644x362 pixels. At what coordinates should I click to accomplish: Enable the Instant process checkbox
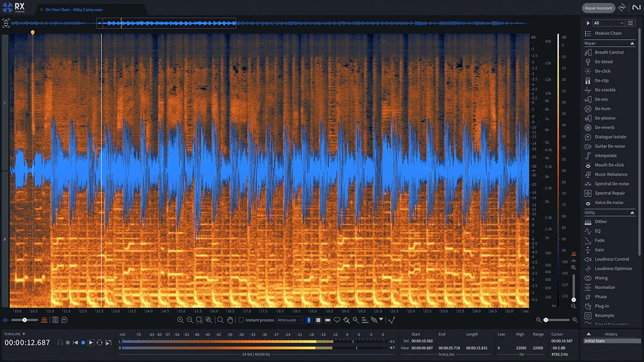pyautogui.click(x=240, y=319)
